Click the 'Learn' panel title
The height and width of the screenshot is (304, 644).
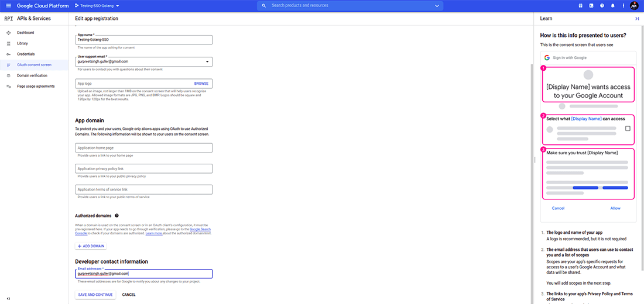[x=546, y=19]
